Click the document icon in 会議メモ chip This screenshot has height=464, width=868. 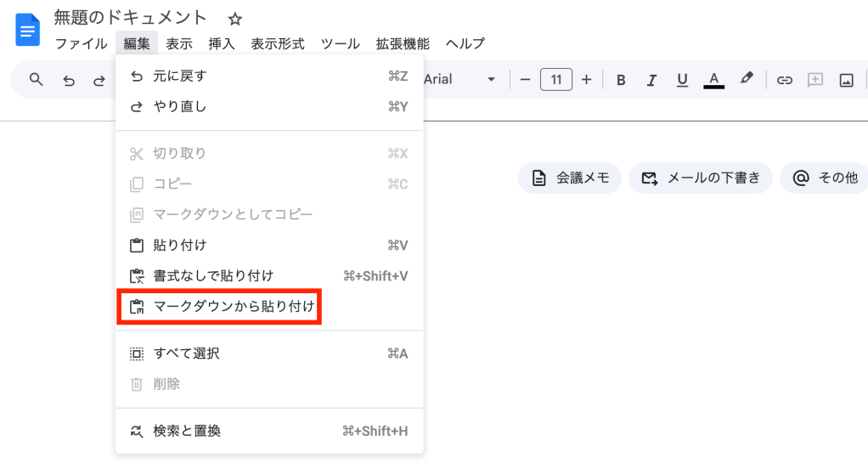click(538, 178)
